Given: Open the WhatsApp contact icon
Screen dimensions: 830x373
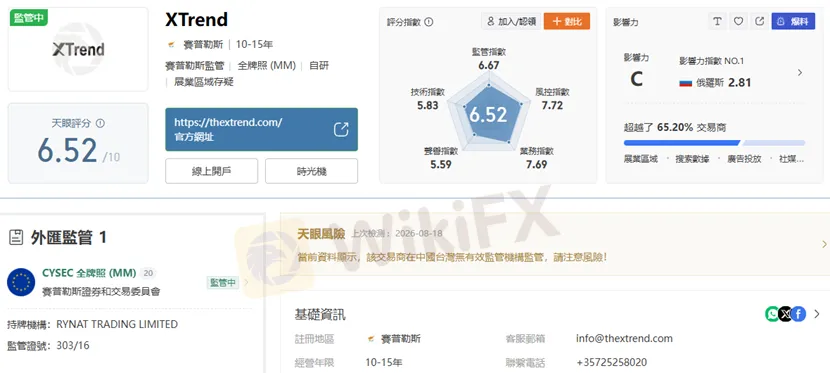Looking at the screenshot, I should 772,314.
